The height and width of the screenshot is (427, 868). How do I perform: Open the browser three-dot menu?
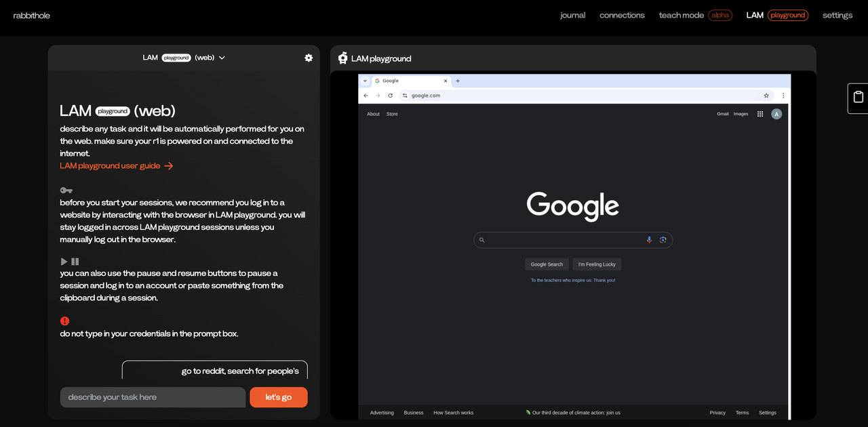[x=783, y=96]
